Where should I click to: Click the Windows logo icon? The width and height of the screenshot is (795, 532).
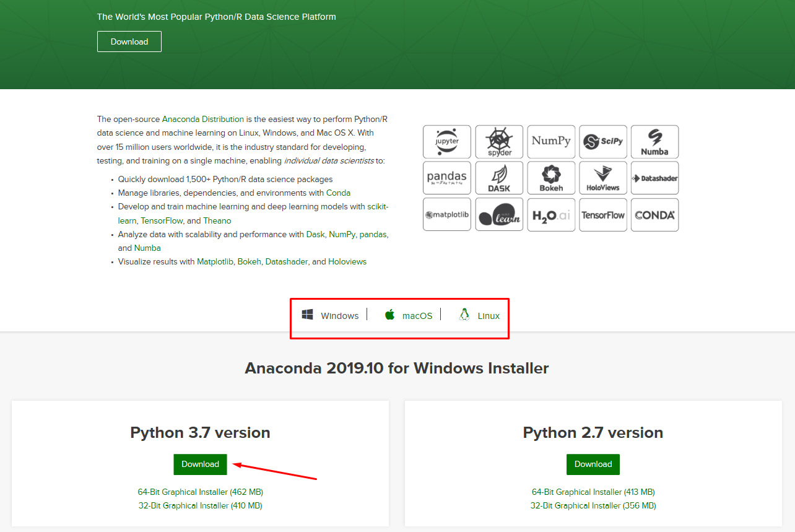pyautogui.click(x=307, y=315)
